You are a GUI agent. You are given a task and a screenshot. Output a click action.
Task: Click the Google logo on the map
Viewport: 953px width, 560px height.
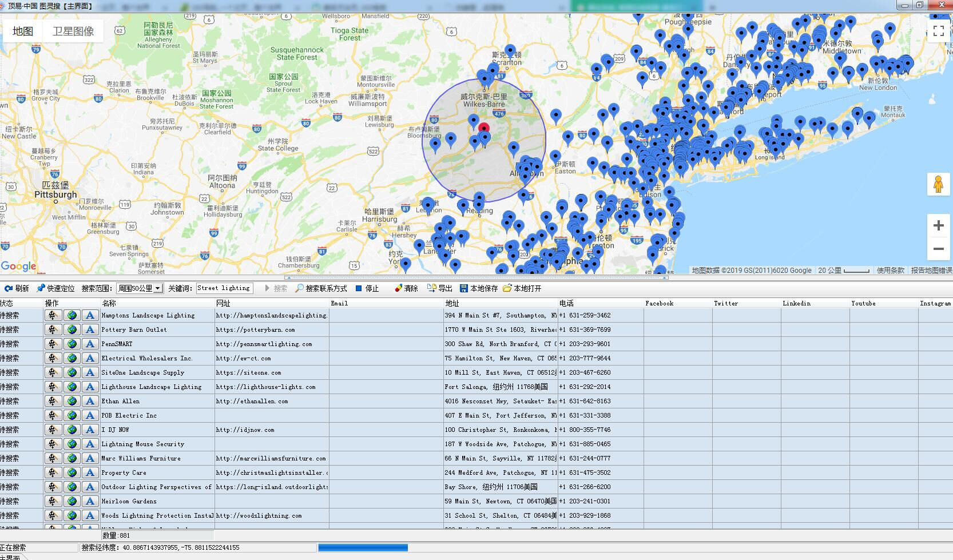18,266
